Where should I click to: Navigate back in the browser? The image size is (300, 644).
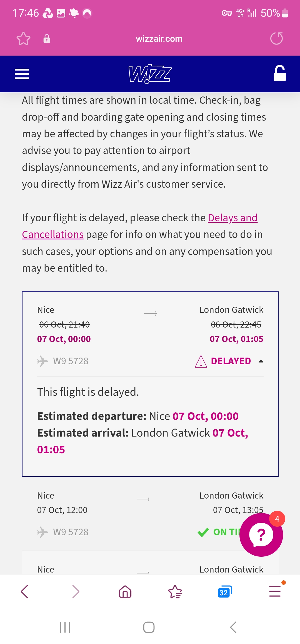(x=24, y=591)
